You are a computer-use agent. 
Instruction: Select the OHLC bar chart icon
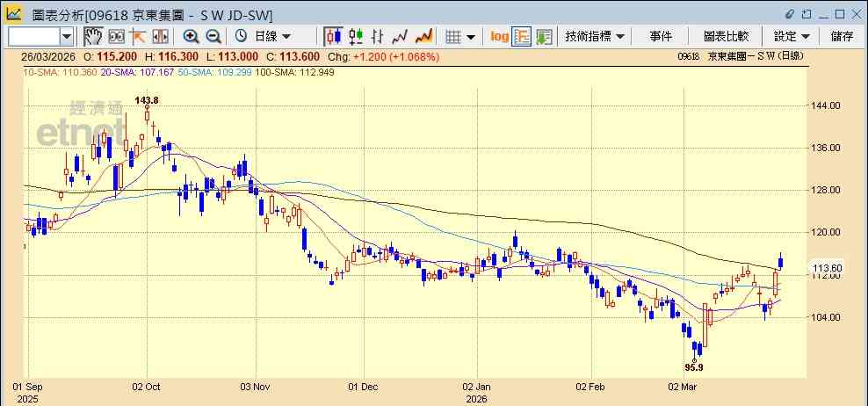tap(378, 37)
